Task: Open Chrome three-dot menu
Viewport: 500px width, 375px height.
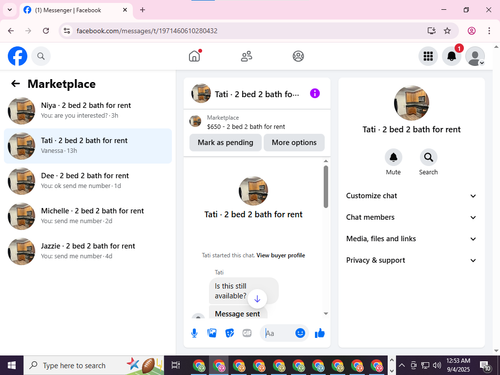Action: (x=489, y=31)
